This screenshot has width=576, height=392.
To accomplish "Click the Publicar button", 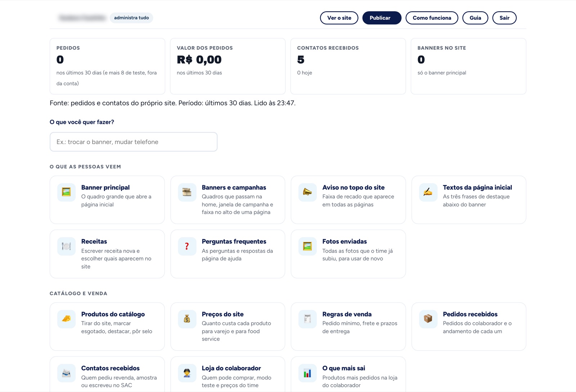I will (x=382, y=18).
